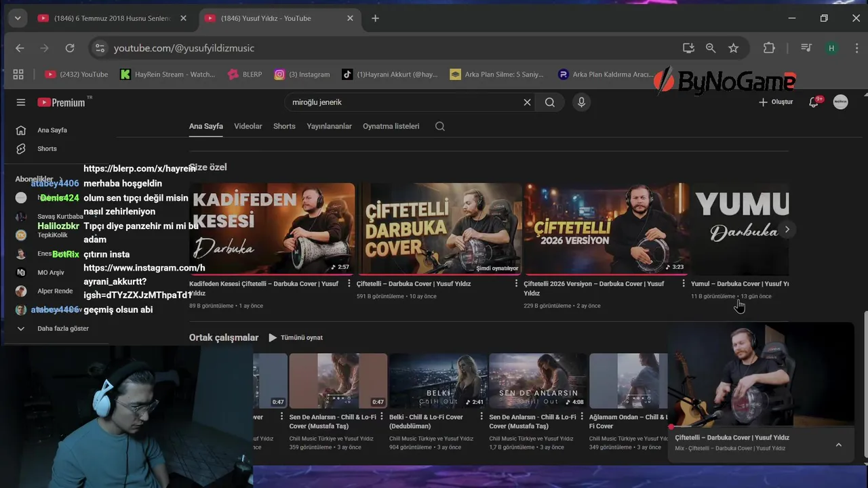Click the magnifier search button
This screenshot has height=488, width=868.
point(550,102)
